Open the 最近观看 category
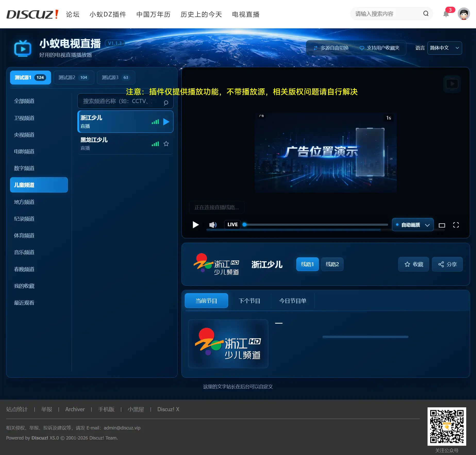The height and width of the screenshot is (455, 476). (x=39, y=303)
